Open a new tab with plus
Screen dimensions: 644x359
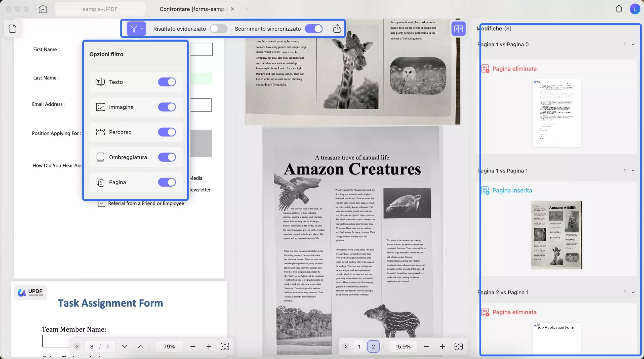[247, 9]
